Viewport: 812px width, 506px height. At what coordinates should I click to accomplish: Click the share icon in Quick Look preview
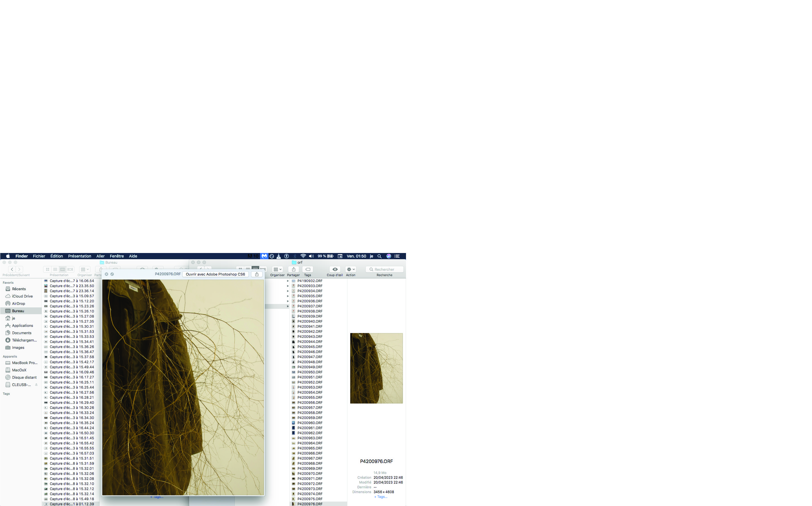click(257, 274)
